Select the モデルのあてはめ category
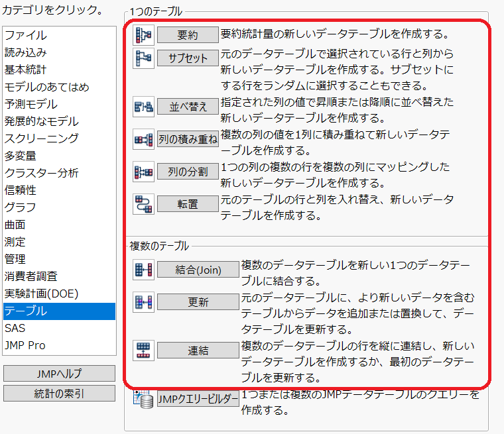Image resolution: width=504 pixels, height=434 pixels. point(59,87)
